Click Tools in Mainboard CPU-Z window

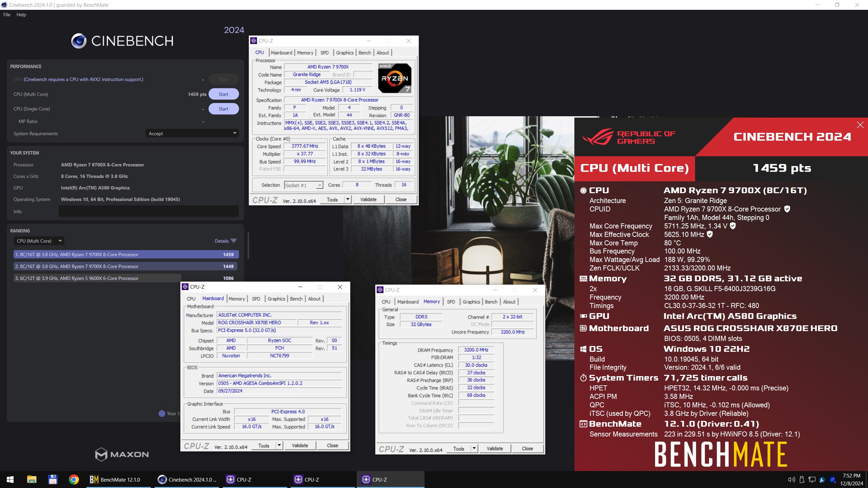click(x=264, y=446)
